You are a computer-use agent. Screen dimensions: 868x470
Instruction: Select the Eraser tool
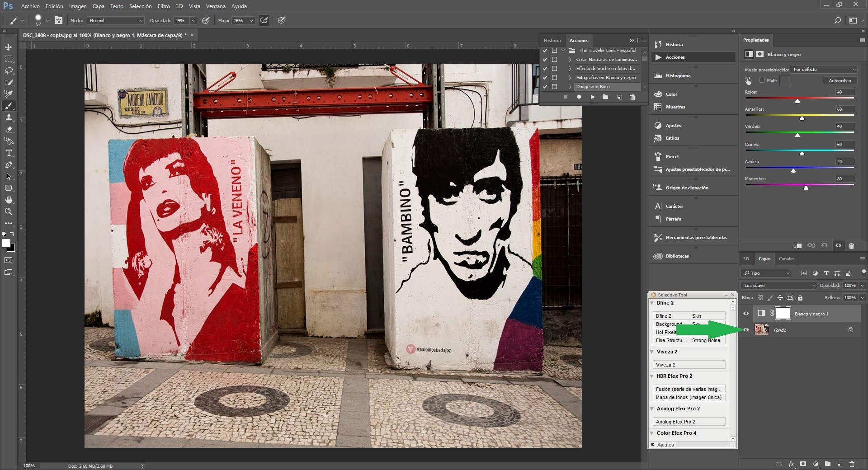pos(9,129)
